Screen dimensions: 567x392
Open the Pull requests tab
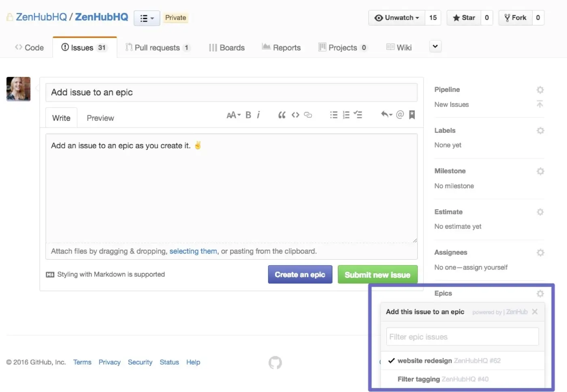(158, 48)
